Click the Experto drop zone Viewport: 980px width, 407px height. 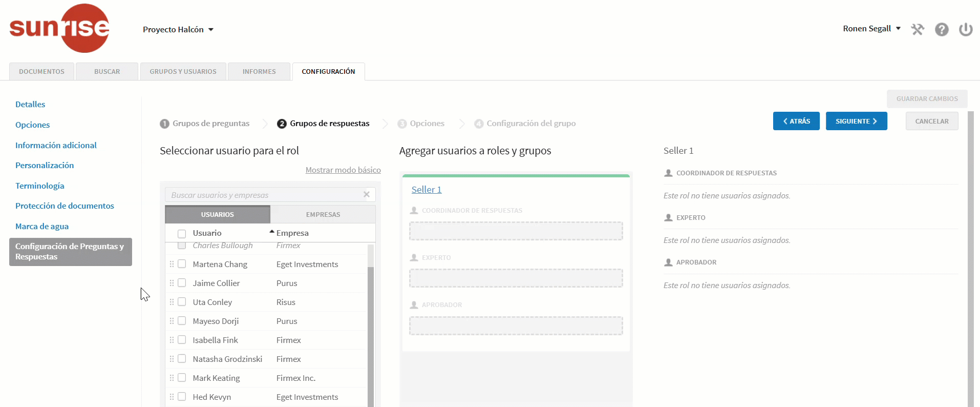pyautogui.click(x=516, y=278)
